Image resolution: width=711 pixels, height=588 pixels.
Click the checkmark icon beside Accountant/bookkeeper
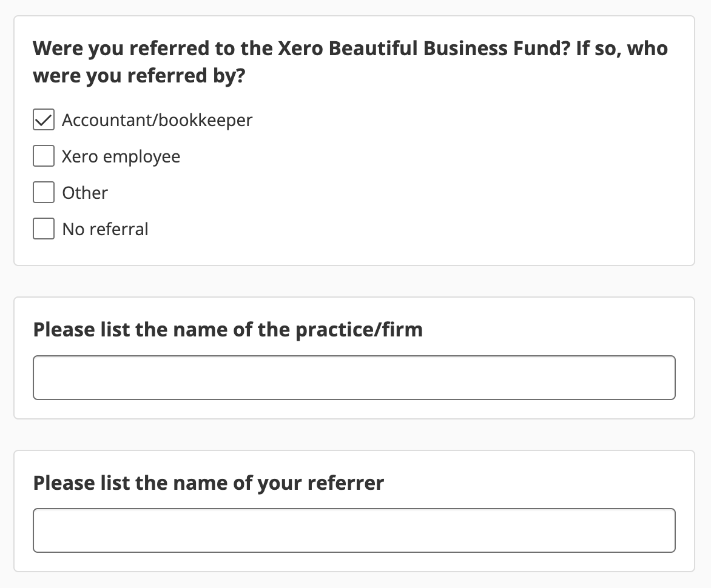click(44, 120)
